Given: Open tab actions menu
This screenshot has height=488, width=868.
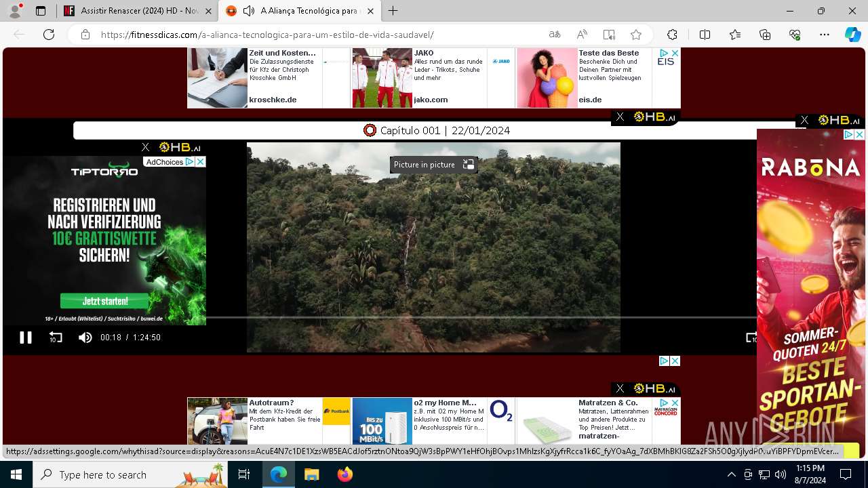Looking at the screenshot, I should (x=41, y=11).
